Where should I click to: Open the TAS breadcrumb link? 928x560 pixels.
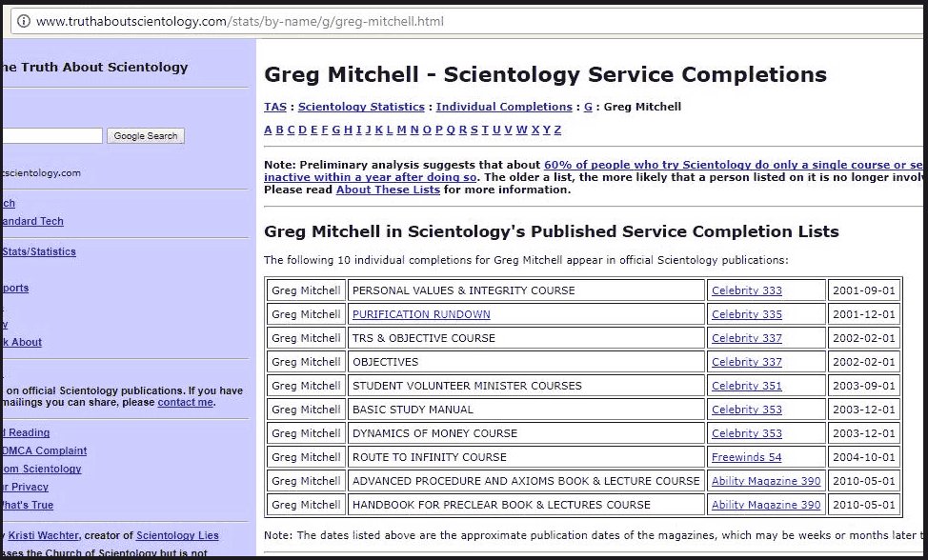275,107
